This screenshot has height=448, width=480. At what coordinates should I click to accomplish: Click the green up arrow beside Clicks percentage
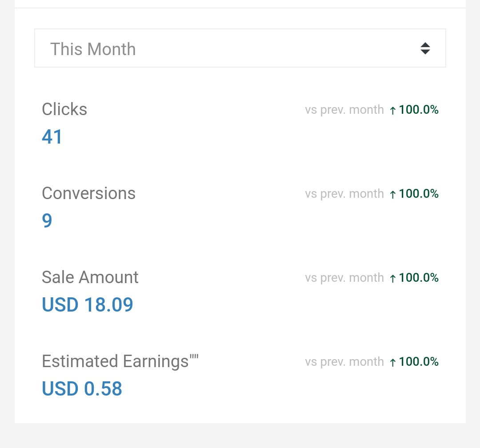[x=393, y=110]
